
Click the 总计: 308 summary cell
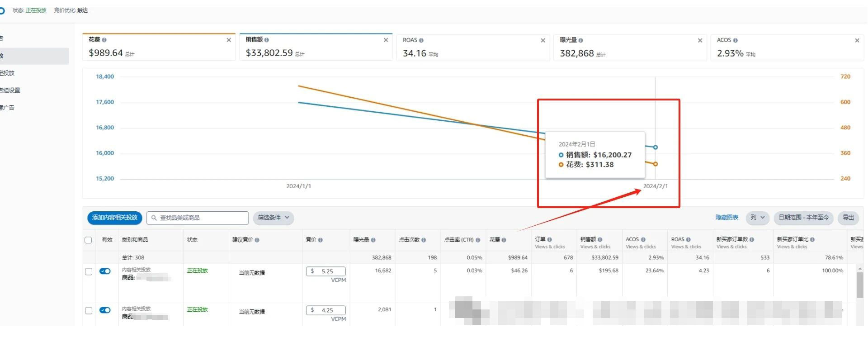pos(133,257)
